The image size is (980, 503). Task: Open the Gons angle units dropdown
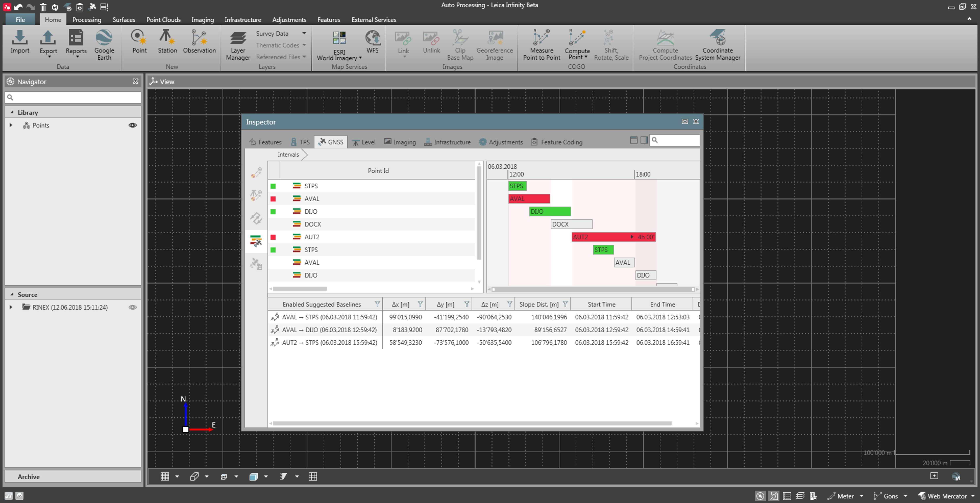[905, 496]
